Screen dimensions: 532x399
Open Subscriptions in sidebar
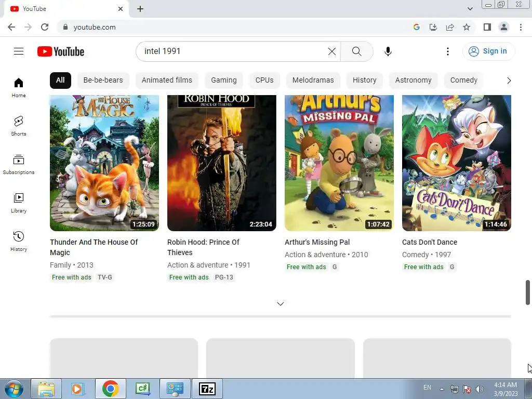[x=19, y=165]
